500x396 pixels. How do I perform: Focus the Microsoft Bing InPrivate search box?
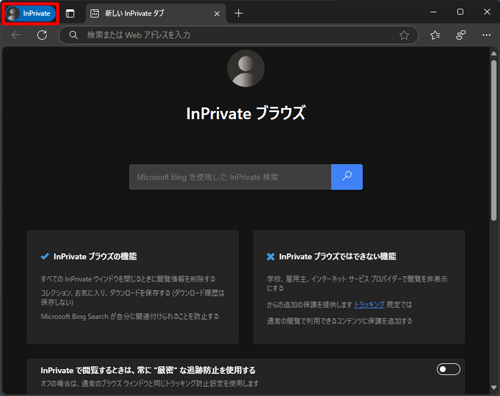[x=230, y=177]
